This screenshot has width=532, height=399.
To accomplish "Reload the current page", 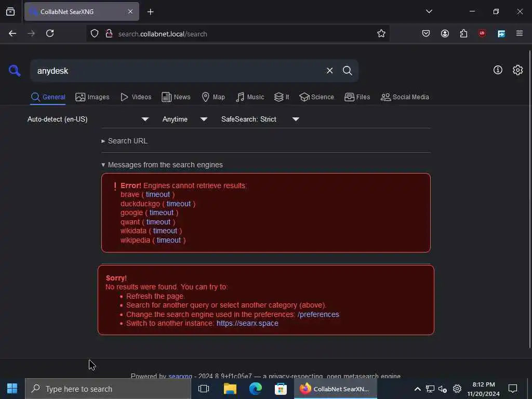I will point(50,34).
